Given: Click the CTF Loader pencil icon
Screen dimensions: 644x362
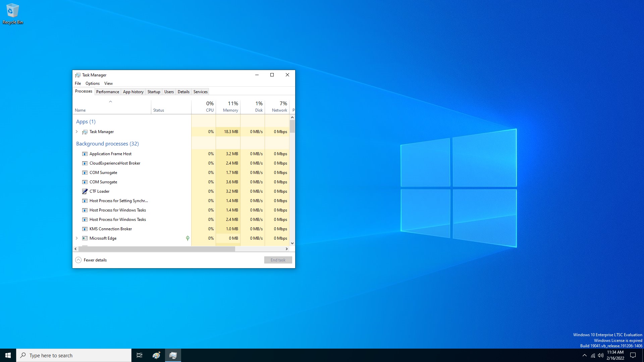Looking at the screenshot, I should pos(85,191).
